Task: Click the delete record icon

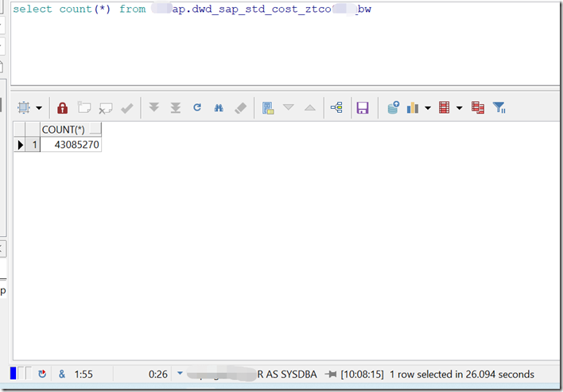Action: (106, 108)
